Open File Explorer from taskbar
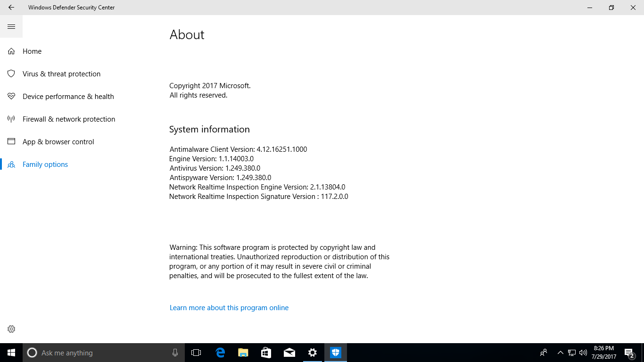Viewport: 644px width, 362px height. 243,353
